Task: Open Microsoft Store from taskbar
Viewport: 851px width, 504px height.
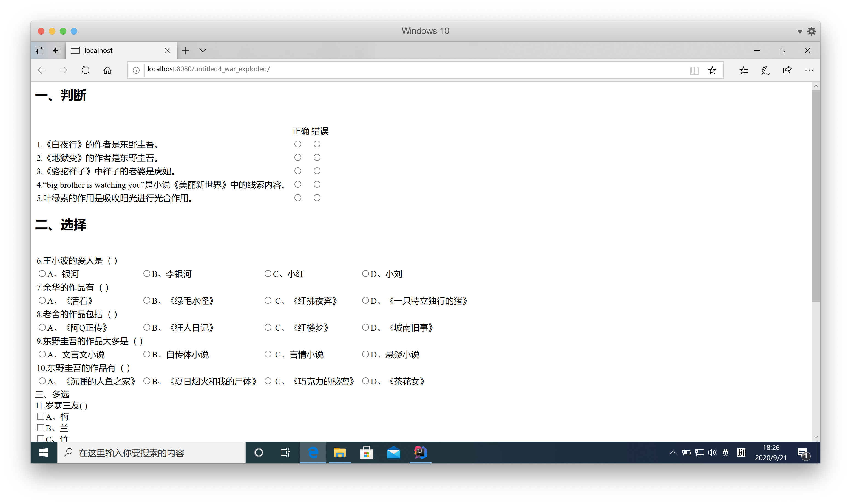Action: tap(367, 453)
